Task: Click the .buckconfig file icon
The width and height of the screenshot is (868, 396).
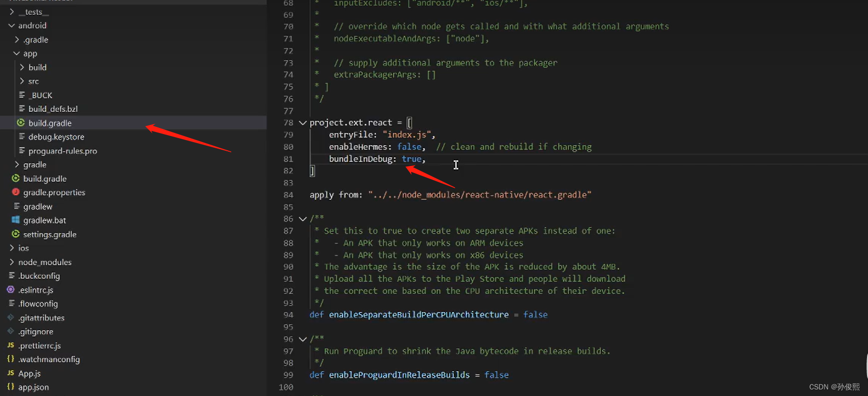Action: 12,276
